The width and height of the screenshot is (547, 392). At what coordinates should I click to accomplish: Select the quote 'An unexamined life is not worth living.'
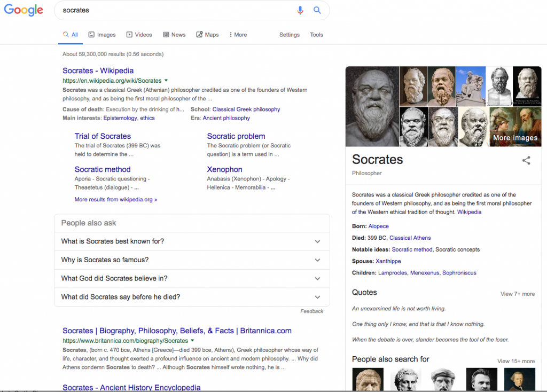click(398, 309)
